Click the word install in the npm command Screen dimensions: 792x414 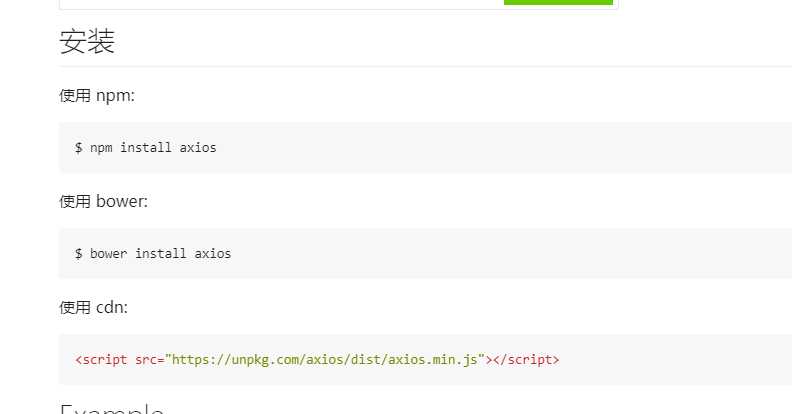[x=145, y=147]
